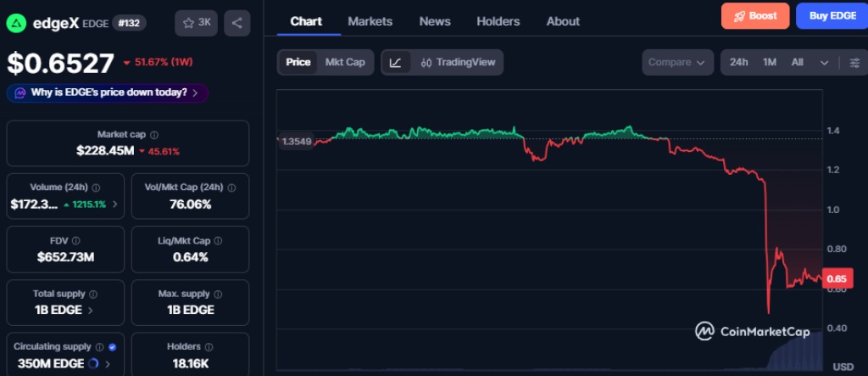Click the $652.73M FDV value
The image size is (868, 376).
(x=65, y=257)
